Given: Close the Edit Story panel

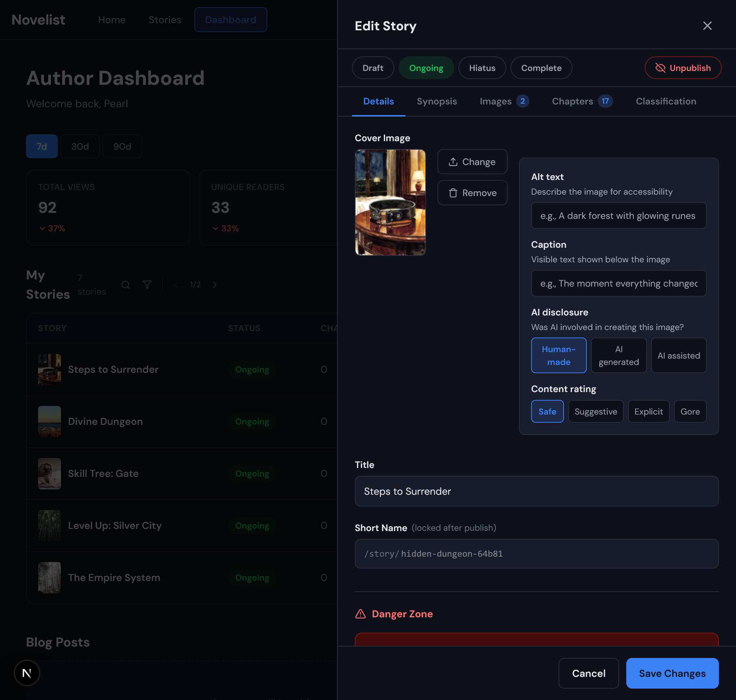Looking at the screenshot, I should [x=707, y=26].
